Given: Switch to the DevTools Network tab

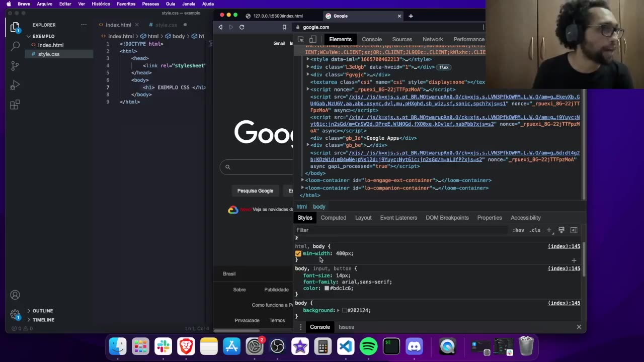Looking at the screenshot, I should tap(433, 39).
